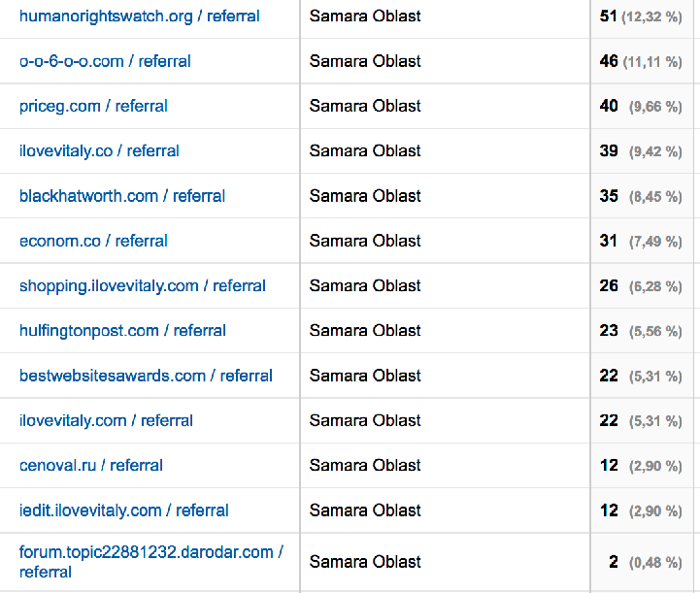700x593 pixels.
Task: Click Samara Oblast in the humanorightswatch.org row
Action: coord(365,16)
